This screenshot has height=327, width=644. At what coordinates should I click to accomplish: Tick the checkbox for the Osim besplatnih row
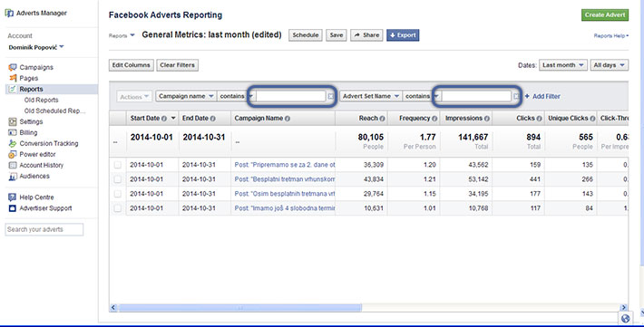click(118, 194)
